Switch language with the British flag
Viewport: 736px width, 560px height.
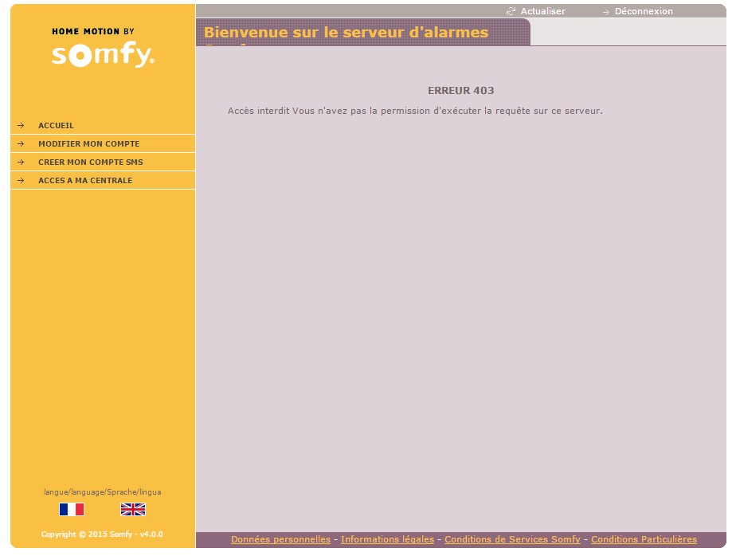pyautogui.click(x=133, y=509)
